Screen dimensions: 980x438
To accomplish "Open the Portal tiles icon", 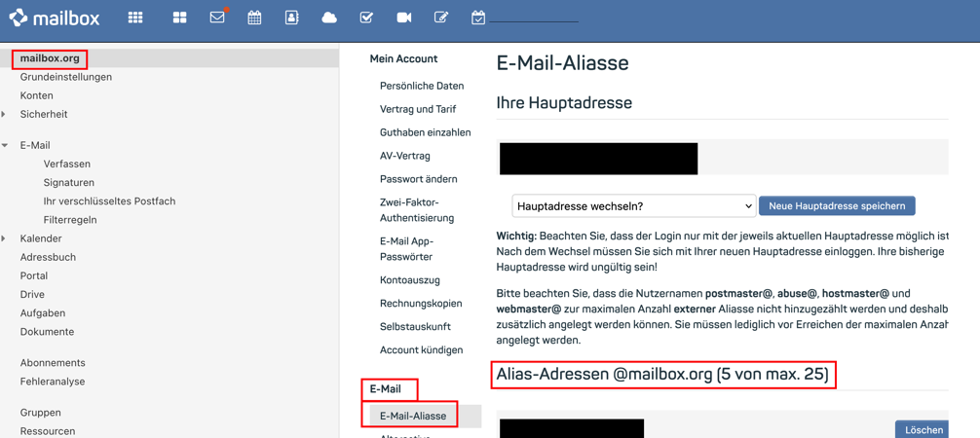I will click(x=179, y=18).
